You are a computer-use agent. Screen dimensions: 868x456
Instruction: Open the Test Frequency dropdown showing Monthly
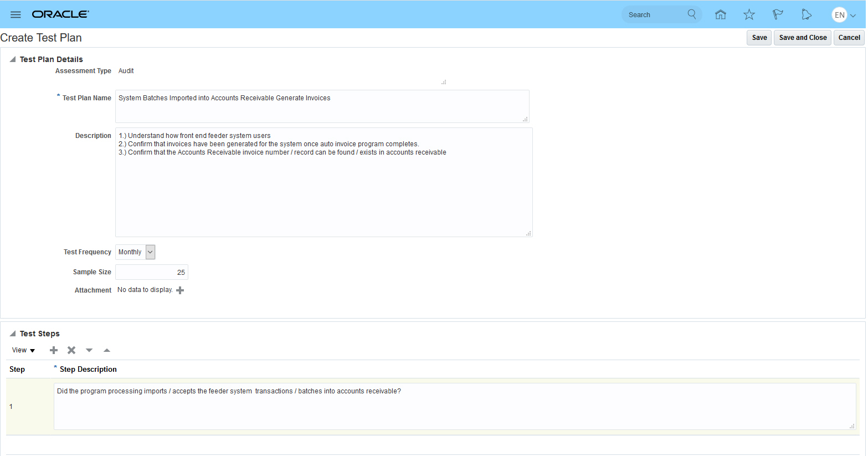[150, 252]
